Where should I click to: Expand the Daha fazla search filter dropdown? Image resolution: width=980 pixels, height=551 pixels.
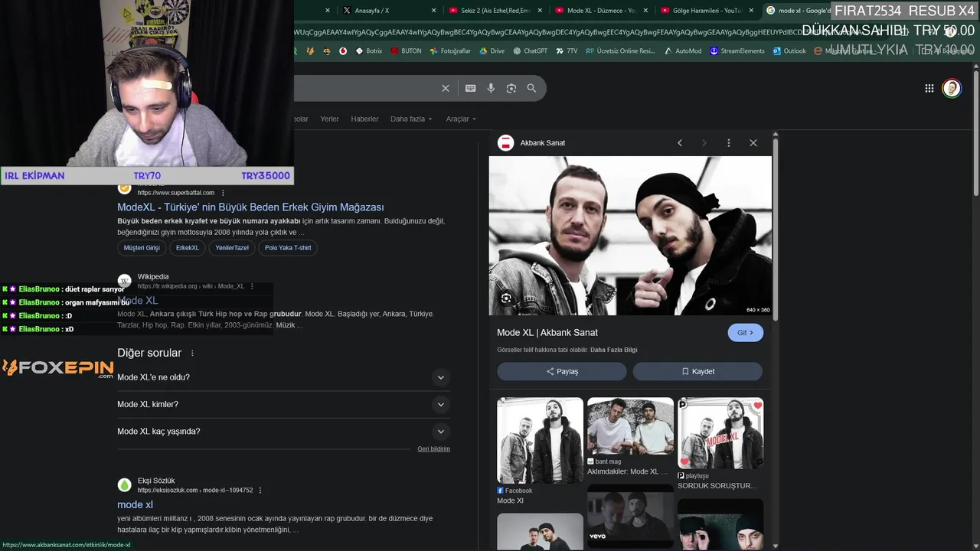pyautogui.click(x=411, y=119)
